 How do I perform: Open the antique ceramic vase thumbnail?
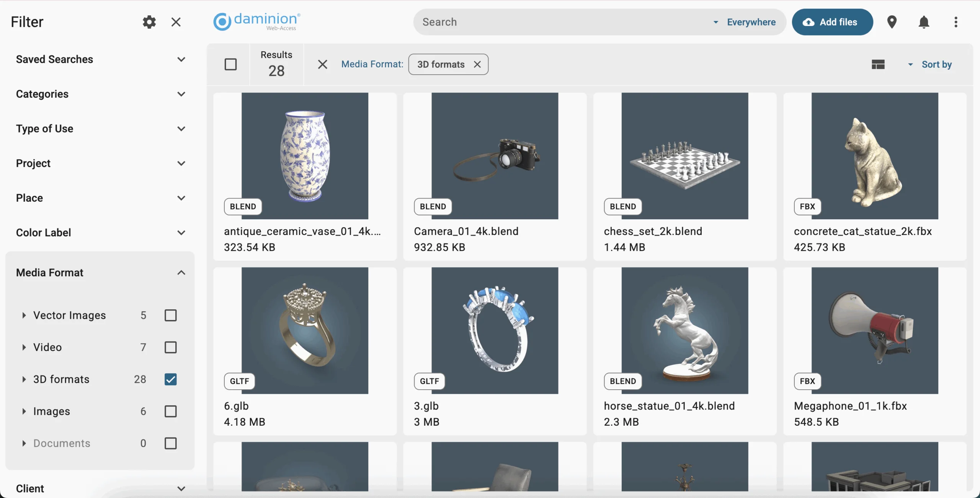pos(305,156)
